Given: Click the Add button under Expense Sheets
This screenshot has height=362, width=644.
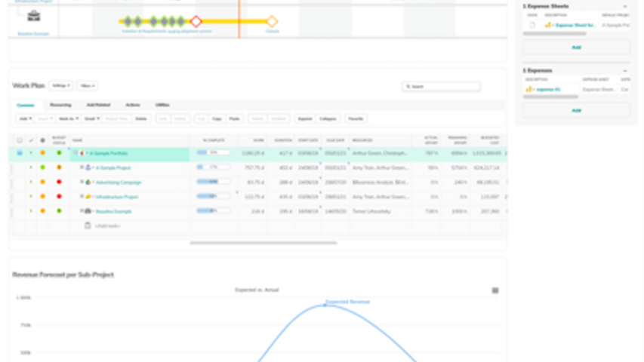Looking at the screenshot, I should click(x=576, y=47).
